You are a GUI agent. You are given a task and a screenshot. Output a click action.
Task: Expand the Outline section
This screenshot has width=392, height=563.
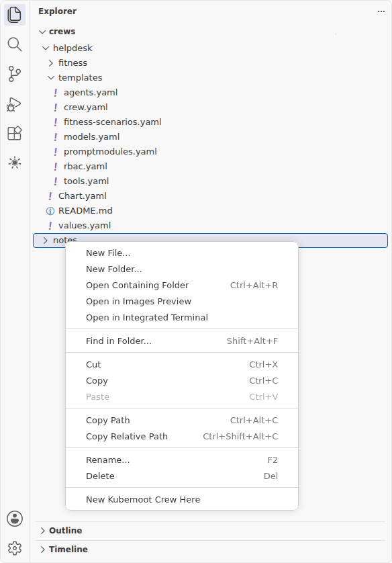coord(42,531)
